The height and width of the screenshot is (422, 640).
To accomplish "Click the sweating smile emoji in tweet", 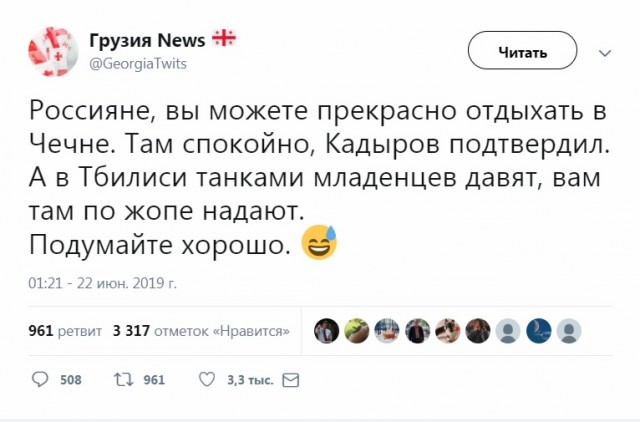I will [319, 242].
